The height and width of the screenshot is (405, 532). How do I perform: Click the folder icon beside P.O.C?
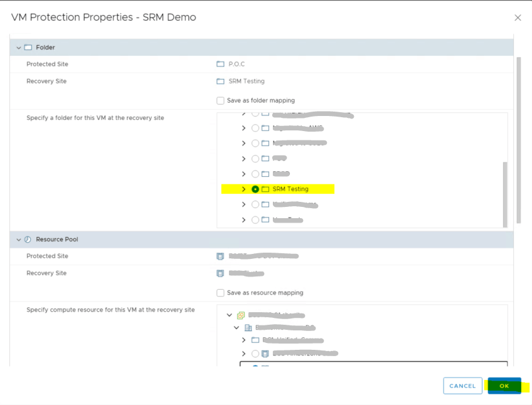point(220,65)
